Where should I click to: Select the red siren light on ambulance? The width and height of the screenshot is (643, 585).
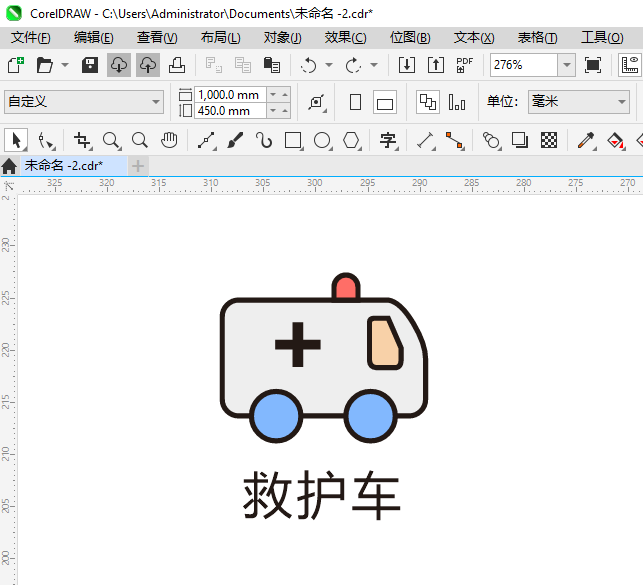tap(346, 287)
